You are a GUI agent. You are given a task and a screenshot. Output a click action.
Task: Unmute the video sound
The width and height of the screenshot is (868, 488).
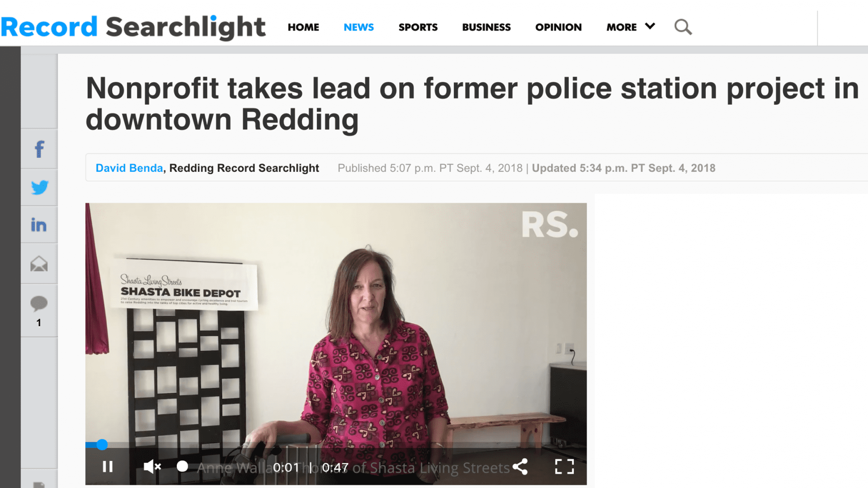click(x=152, y=467)
